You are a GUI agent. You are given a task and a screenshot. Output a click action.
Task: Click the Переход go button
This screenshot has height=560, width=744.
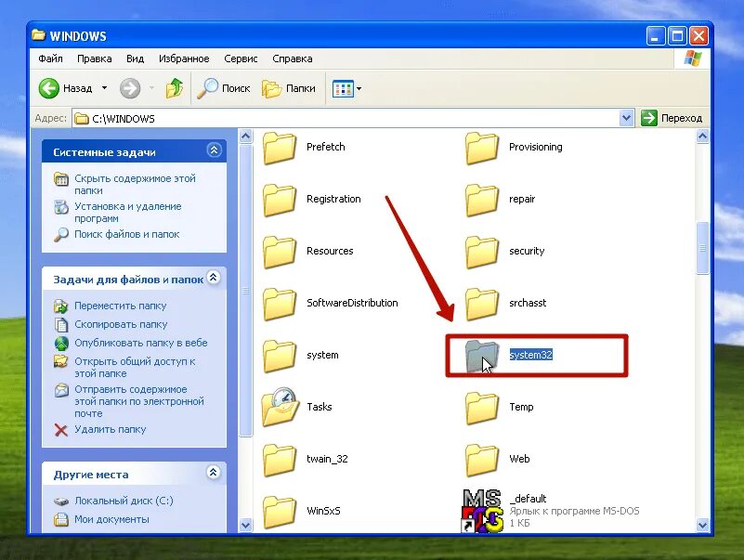[672, 118]
